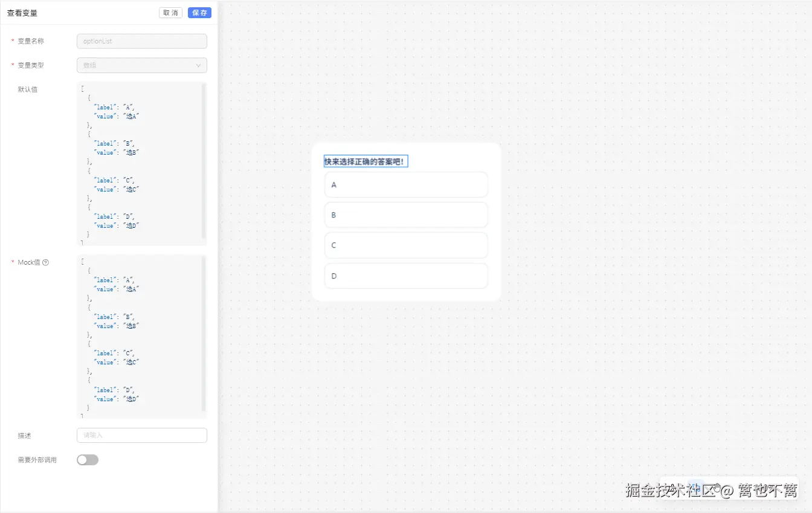The image size is (812, 513).
Task: Toggle the 需要外部调用 switch
Action: click(88, 460)
